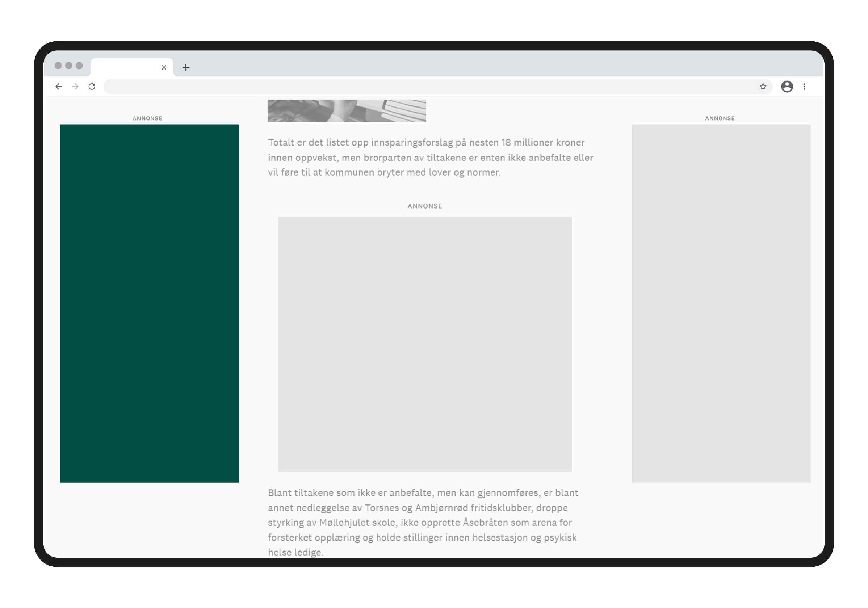
Task: Click the browser back arrow
Action: pyautogui.click(x=59, y=87)
